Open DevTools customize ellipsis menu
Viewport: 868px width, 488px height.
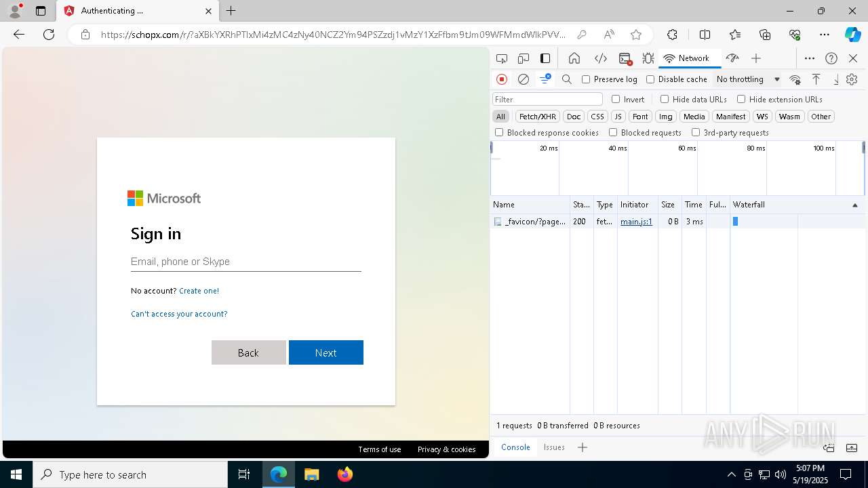[810, 58]
